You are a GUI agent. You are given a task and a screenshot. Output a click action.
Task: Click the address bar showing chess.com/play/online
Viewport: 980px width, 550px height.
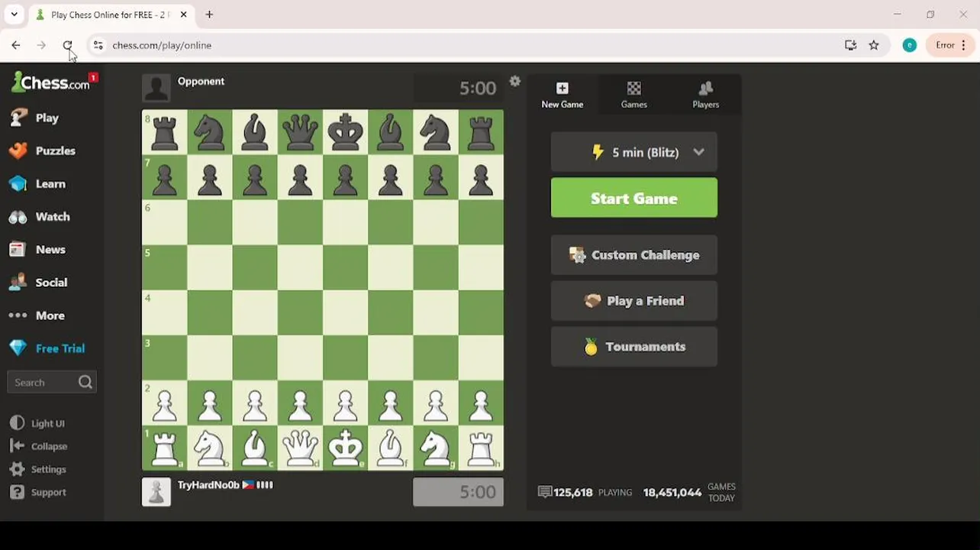click(162, 45)
